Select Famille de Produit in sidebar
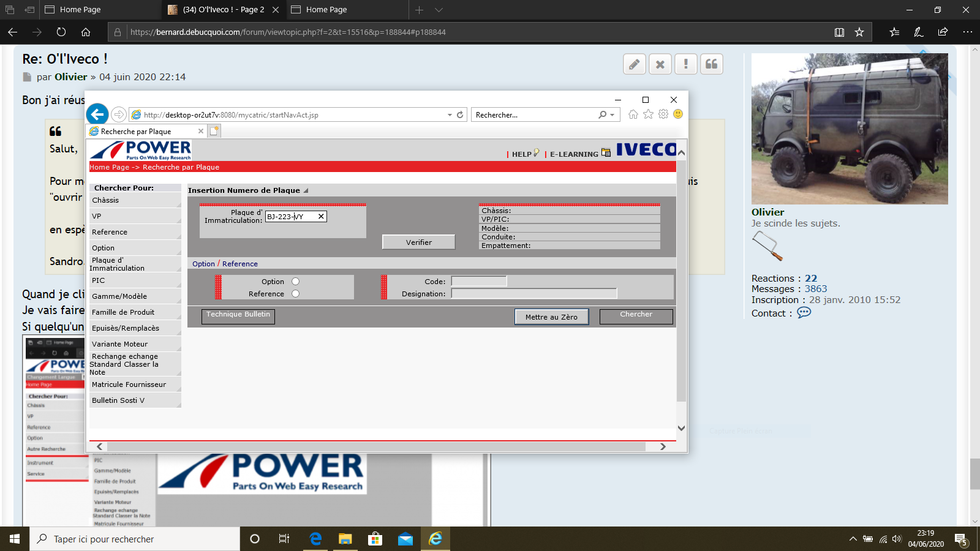This screenshot has height=551, width=980. pos(123,312)
